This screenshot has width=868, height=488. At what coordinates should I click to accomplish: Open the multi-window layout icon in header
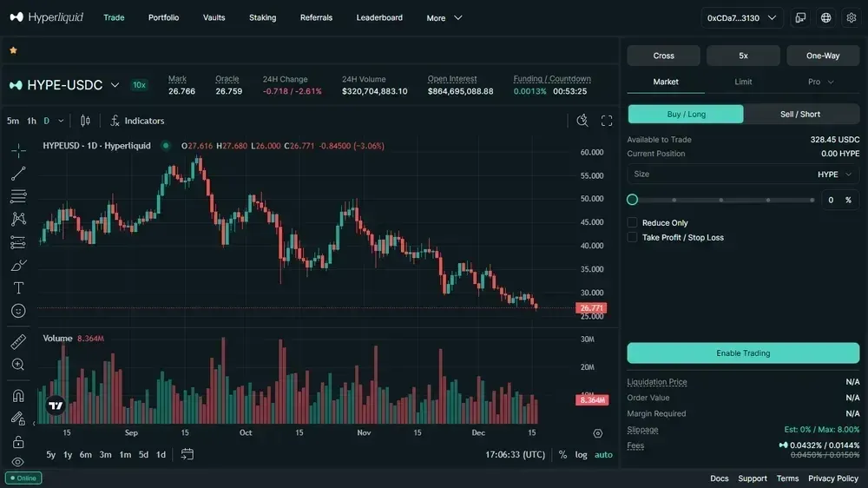click(x=800, y=17)
